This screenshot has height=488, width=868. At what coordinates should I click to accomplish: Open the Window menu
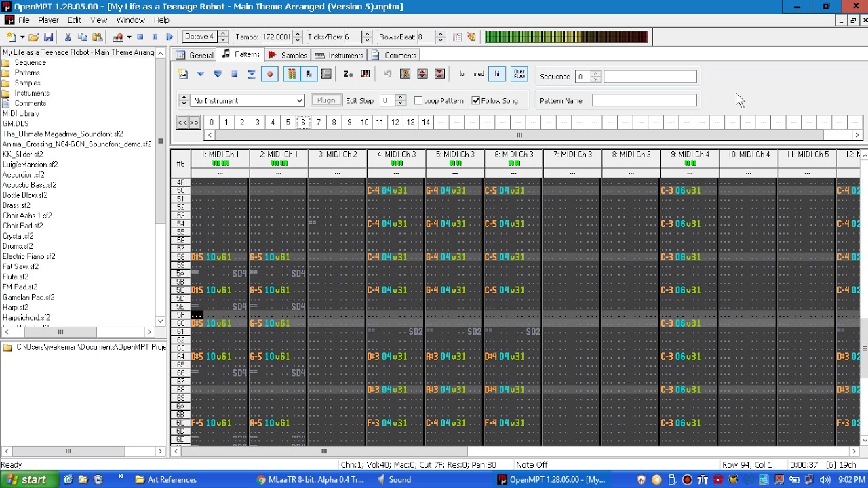[x=130, y=20]
